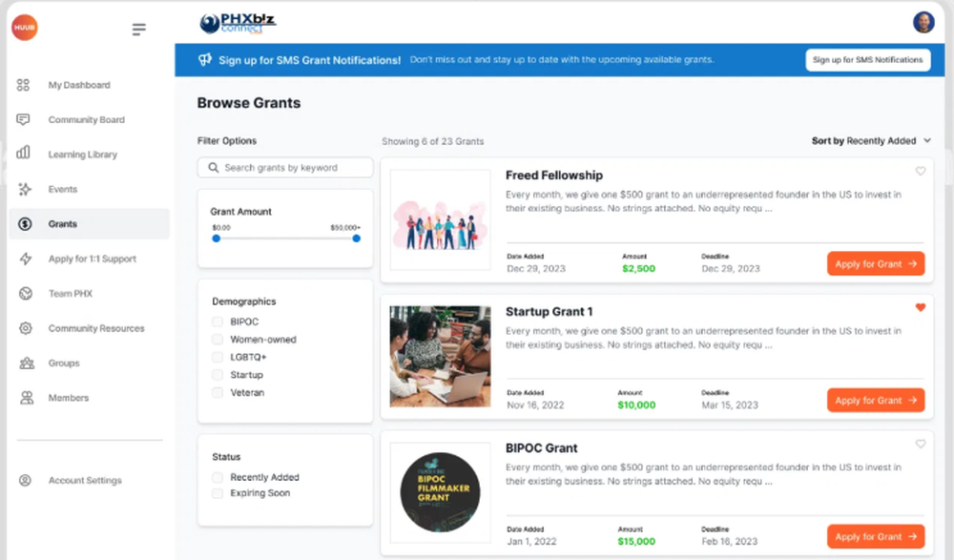Image resolution: width=954 pixels, height=560 pixels.
Task: Click the Account Settings user icon
Action: click(x=25, y=480)
